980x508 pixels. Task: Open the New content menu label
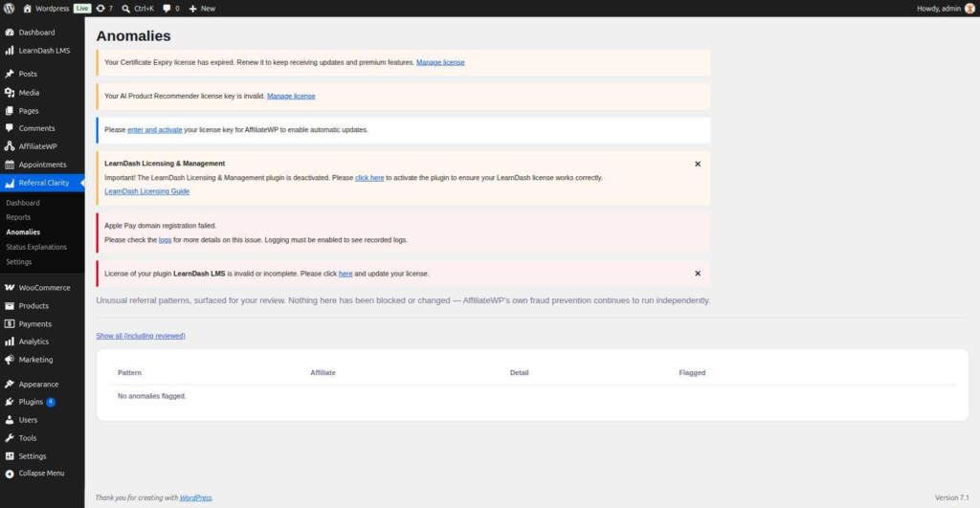click(x=208, y=9)
